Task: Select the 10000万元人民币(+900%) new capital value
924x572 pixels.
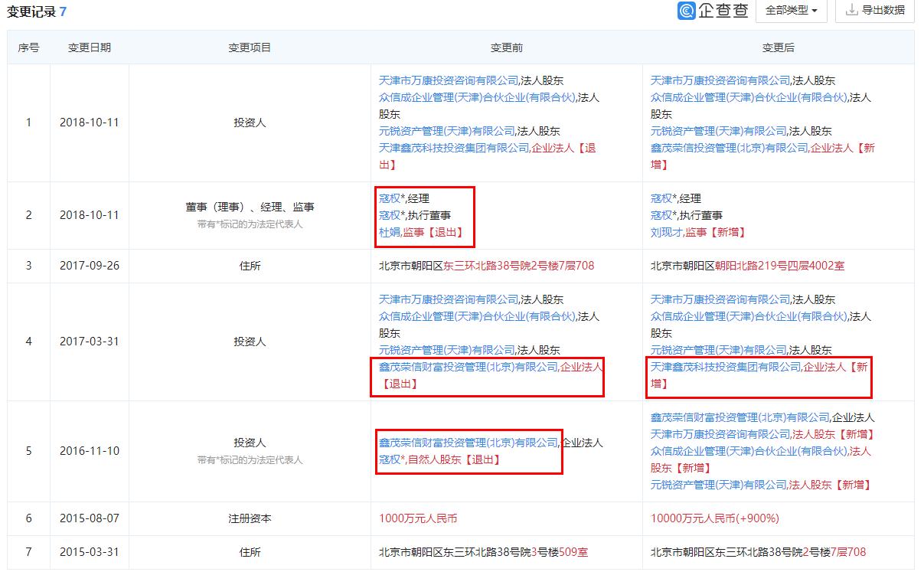Action: tap(715, 518)
